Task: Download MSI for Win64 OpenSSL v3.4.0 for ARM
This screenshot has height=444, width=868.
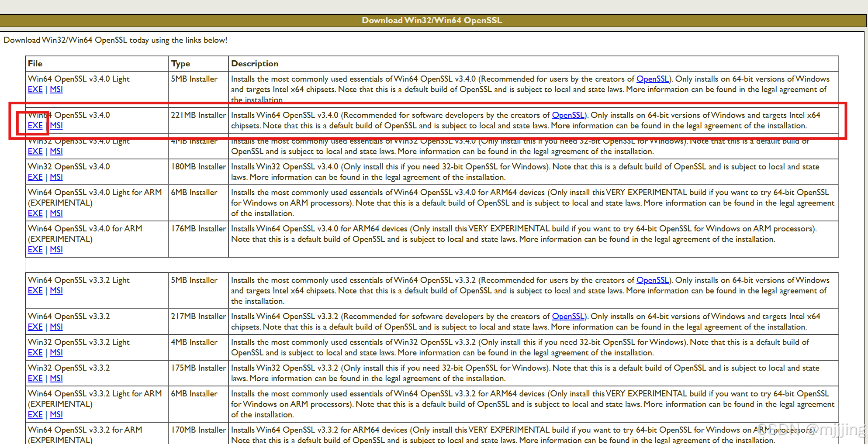Action: [x=56, y=250]
